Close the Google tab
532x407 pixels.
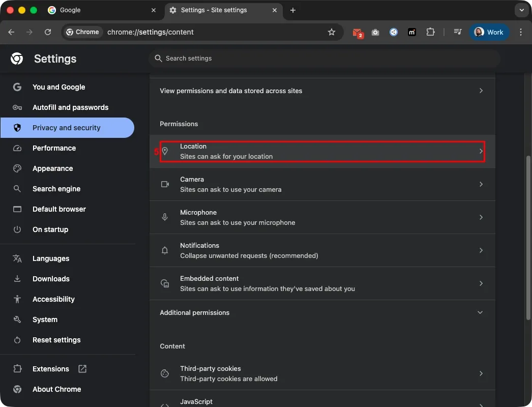coord(154,10)
